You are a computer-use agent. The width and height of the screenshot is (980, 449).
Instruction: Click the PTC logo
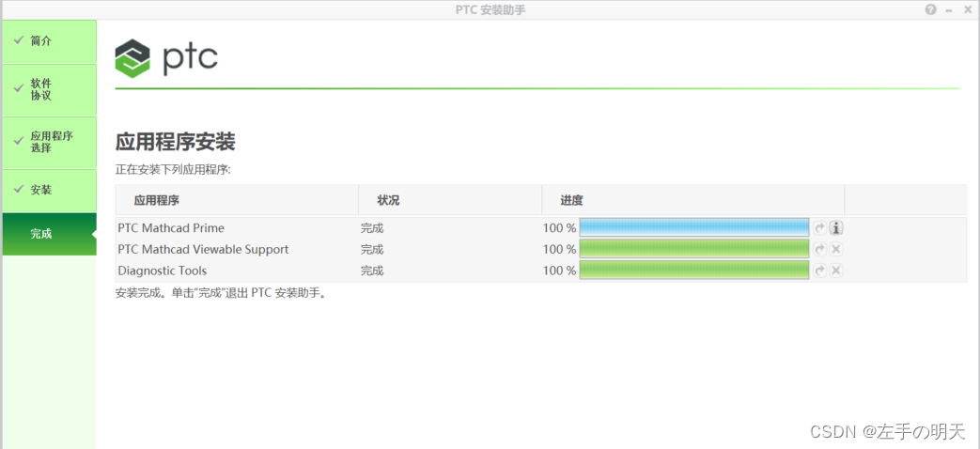pos(166,58)
